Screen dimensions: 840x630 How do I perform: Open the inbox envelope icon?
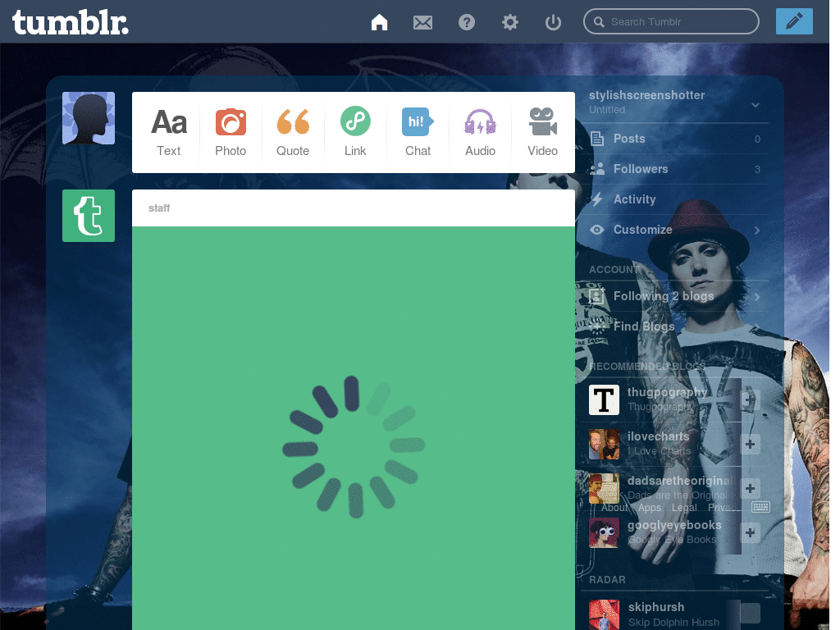(422, 22)
